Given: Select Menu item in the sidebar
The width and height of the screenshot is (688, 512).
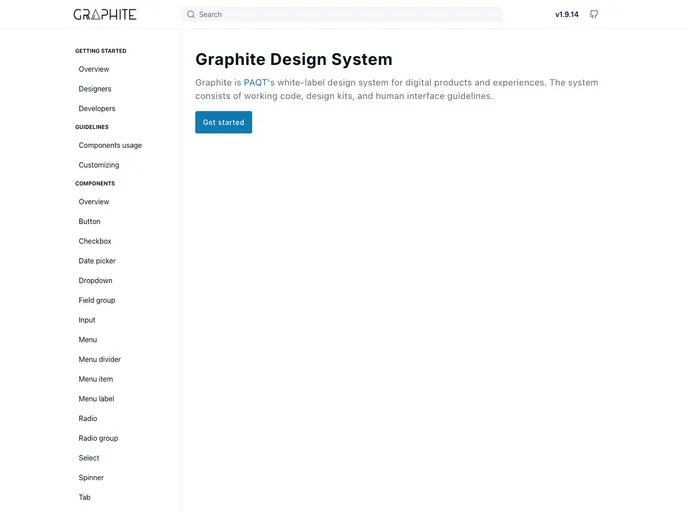Looking at the screenshot, I should [x=96, y=380].
